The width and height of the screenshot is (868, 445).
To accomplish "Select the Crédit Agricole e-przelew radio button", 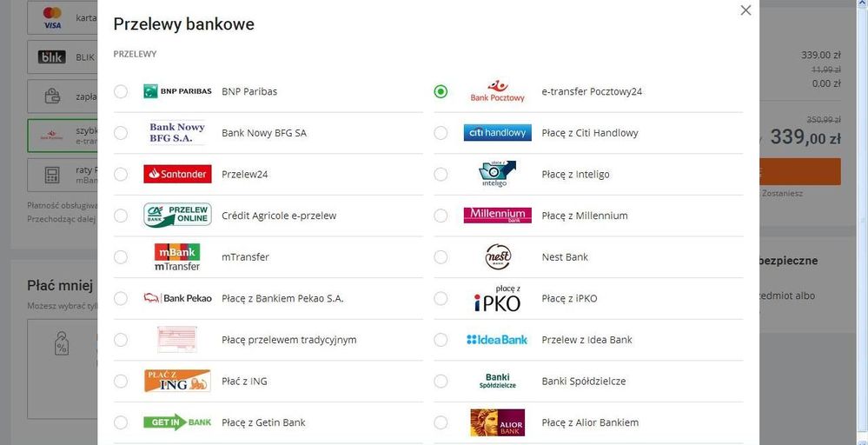I will [x=121, y=216].
